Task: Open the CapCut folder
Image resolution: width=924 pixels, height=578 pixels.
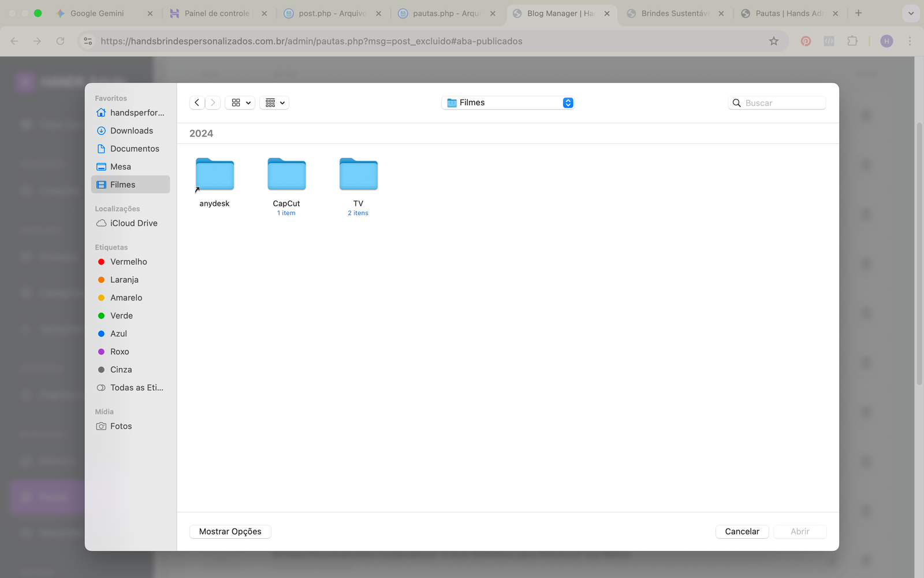Action: pyautogui.click(x=286, y=175)
